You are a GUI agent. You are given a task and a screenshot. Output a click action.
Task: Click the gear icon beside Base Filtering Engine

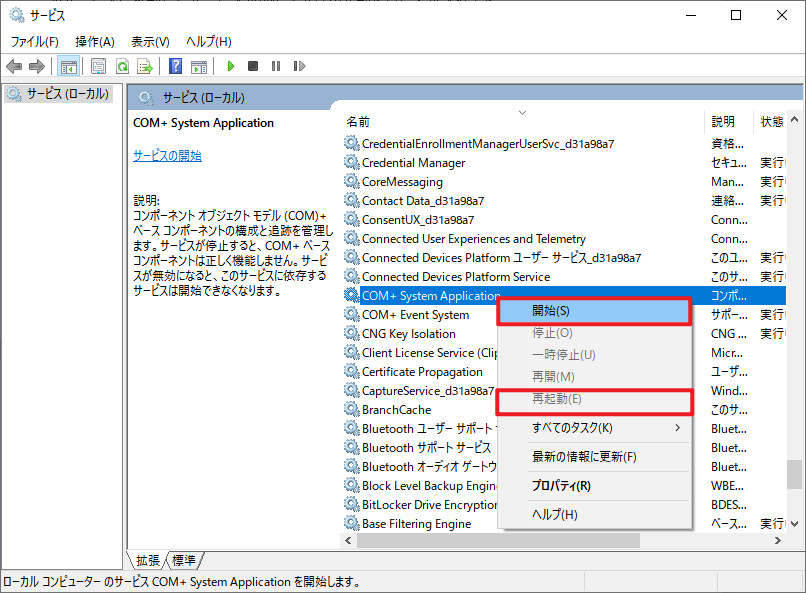352,524
